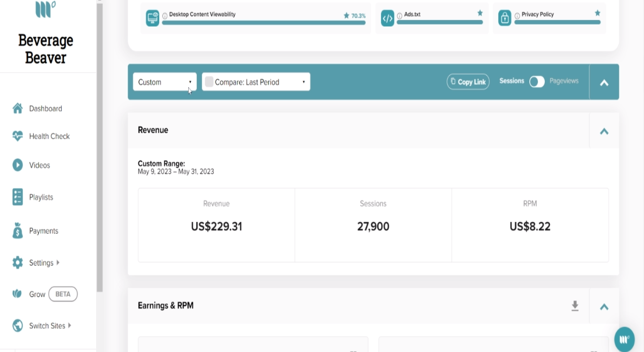Click the Privacy Policy lock icon
This screenshot has height=352, width=644.
tap(505, 18)
